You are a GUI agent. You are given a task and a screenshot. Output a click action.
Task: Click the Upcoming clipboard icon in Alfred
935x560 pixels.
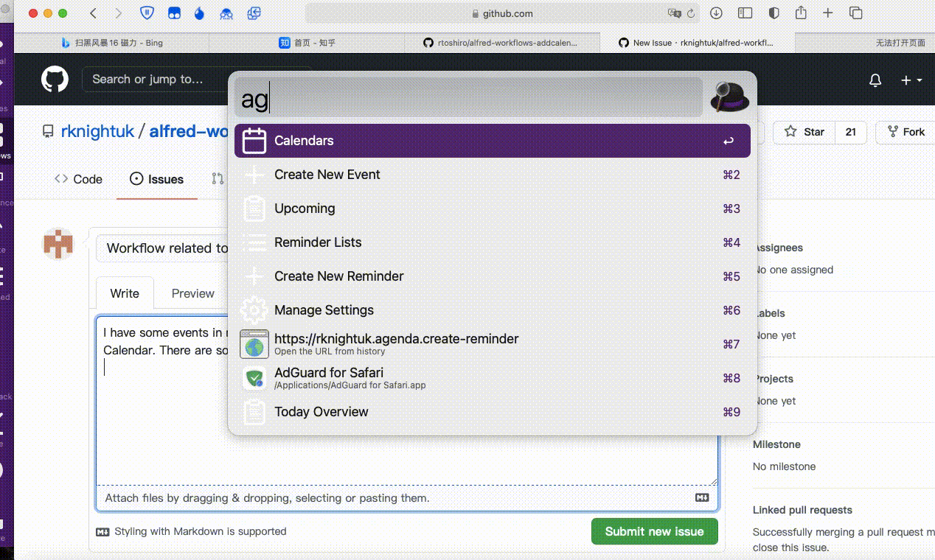[254, 209]
